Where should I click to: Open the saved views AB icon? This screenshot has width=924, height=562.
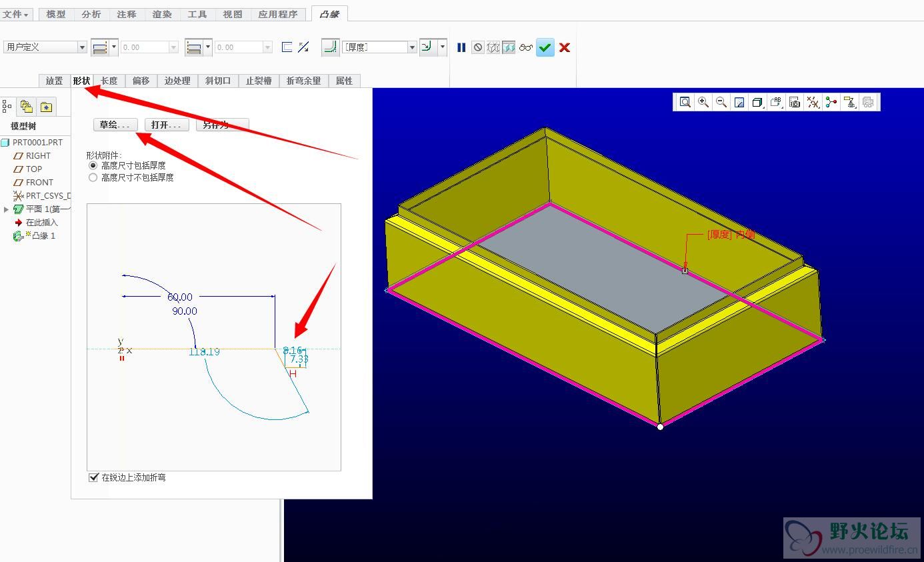tap(776, 102)
